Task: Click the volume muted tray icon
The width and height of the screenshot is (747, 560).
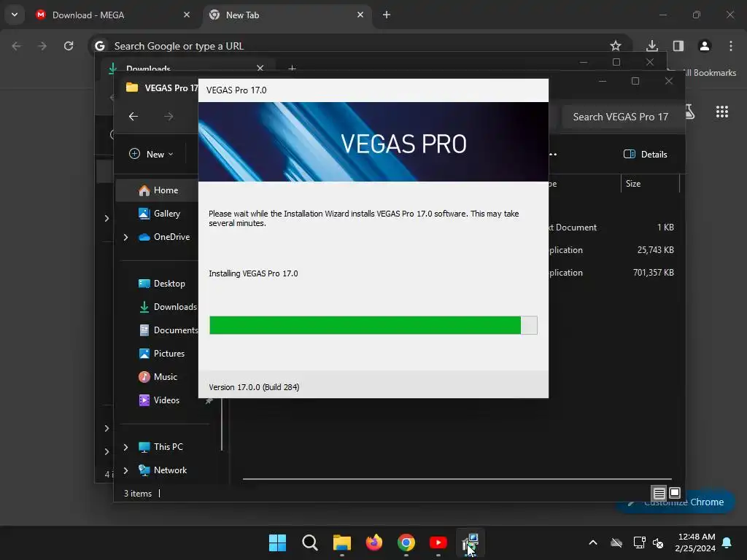Action: (x=658, y=542)
